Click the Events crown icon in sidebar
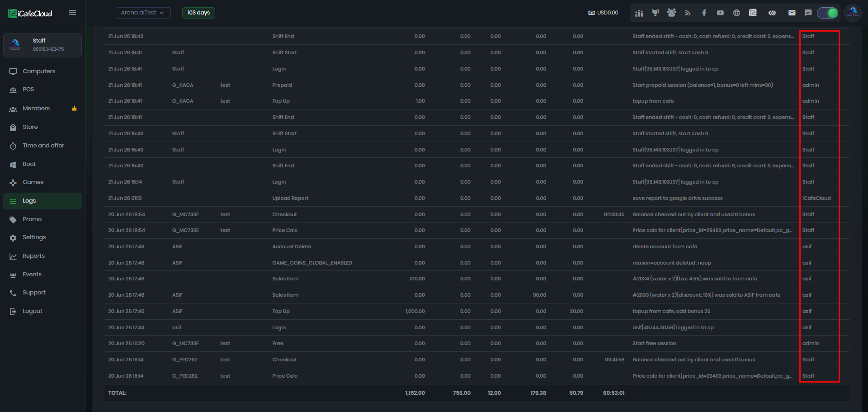The height and width of the screenshot is (412, 868). [x=13, y=275]
